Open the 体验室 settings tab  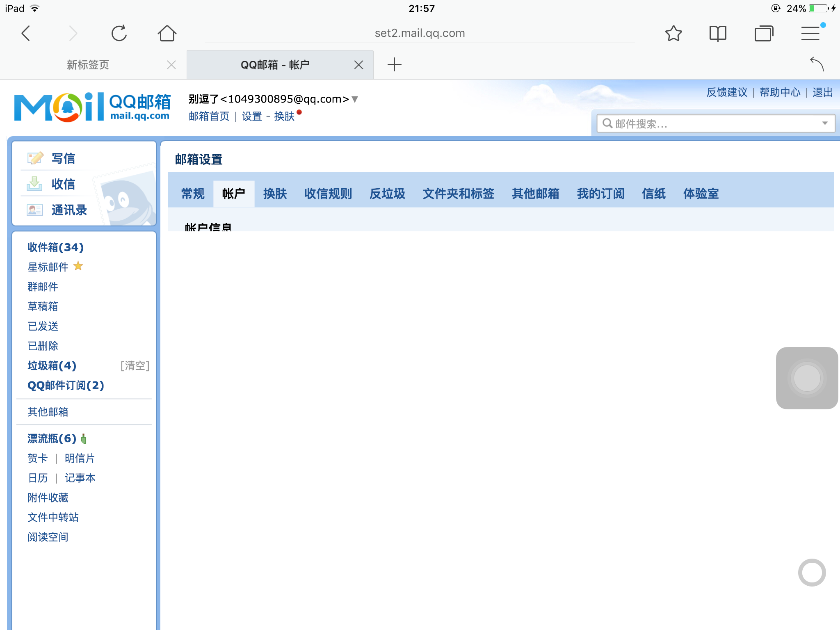click(701, 194)
